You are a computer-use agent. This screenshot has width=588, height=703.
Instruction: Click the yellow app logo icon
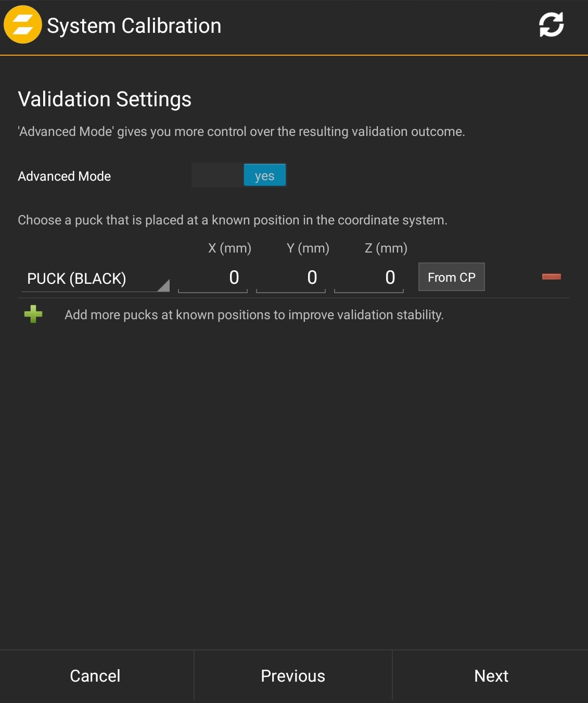pos(23,25)
